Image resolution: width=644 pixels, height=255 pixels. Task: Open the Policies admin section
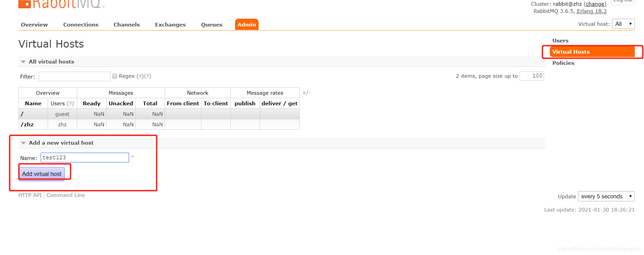563,63
